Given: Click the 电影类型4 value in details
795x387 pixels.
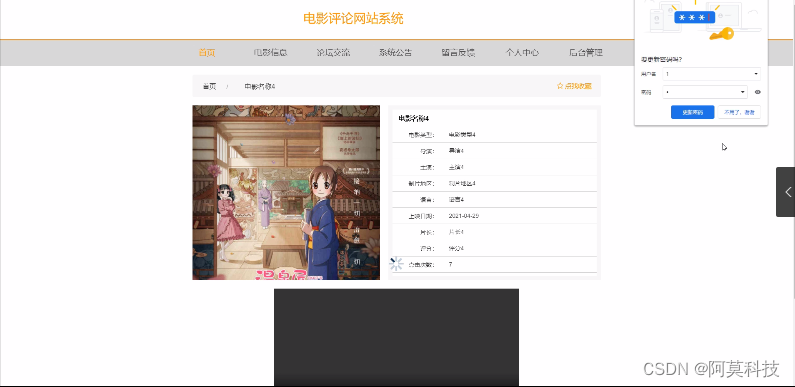Looking at the screenshot, I should 462,135.
